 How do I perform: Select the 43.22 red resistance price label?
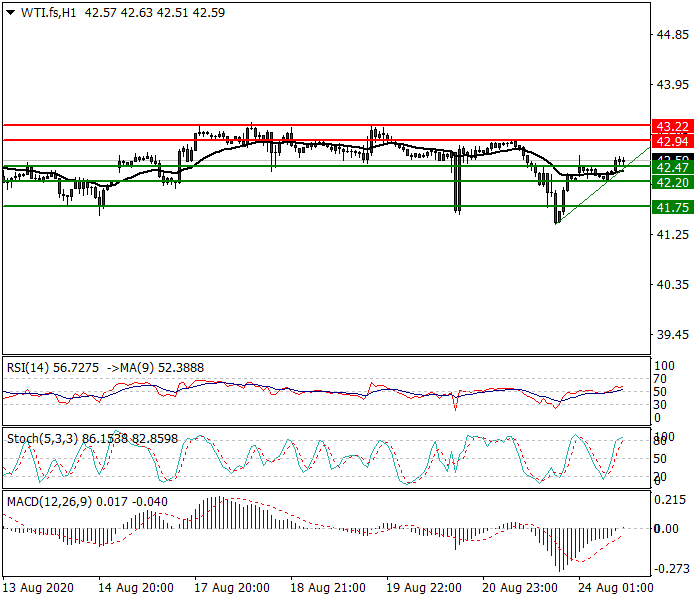coord(673,126)
